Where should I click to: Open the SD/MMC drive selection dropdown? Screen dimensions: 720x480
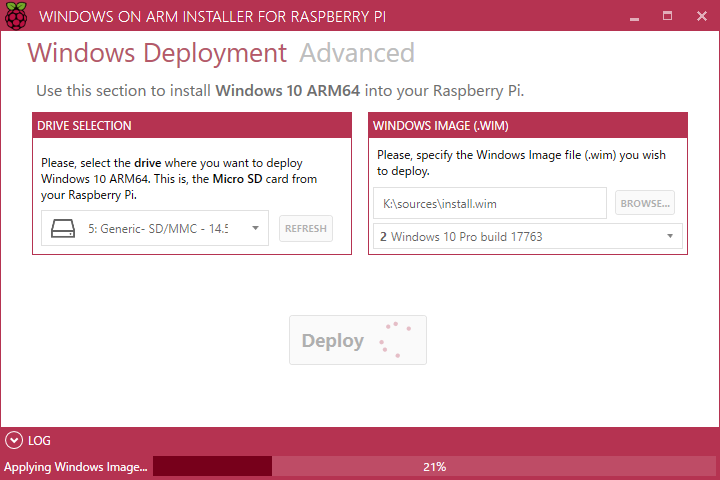pyautogui.click(x=155, y=228)
